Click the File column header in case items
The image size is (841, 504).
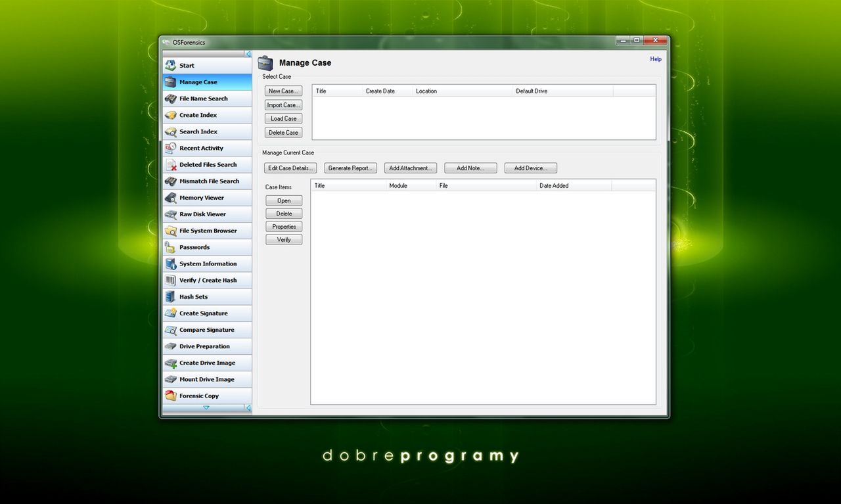pos(487,186)
